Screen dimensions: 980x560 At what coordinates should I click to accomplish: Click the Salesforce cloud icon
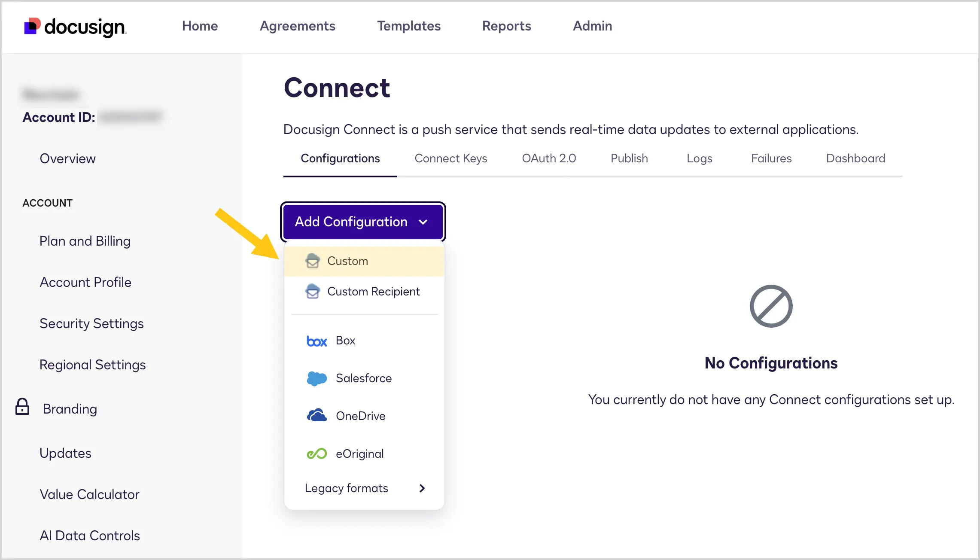[317, 378]
